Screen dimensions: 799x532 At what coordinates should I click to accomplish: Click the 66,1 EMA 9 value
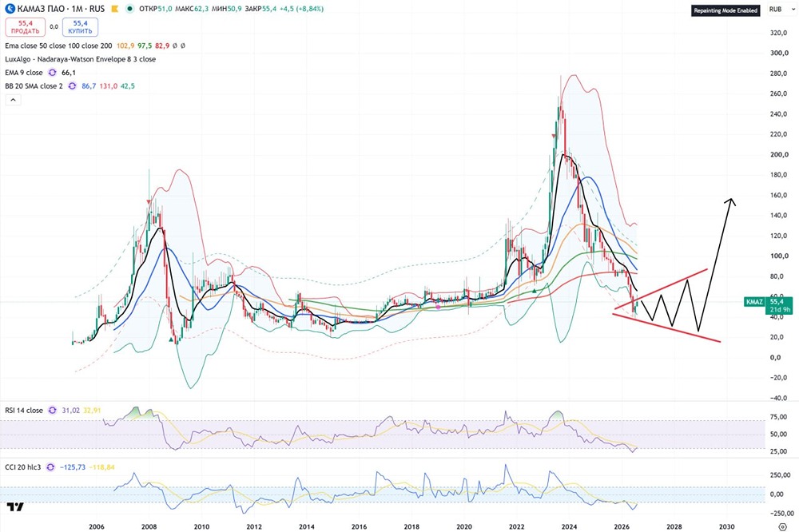[69, 73]
